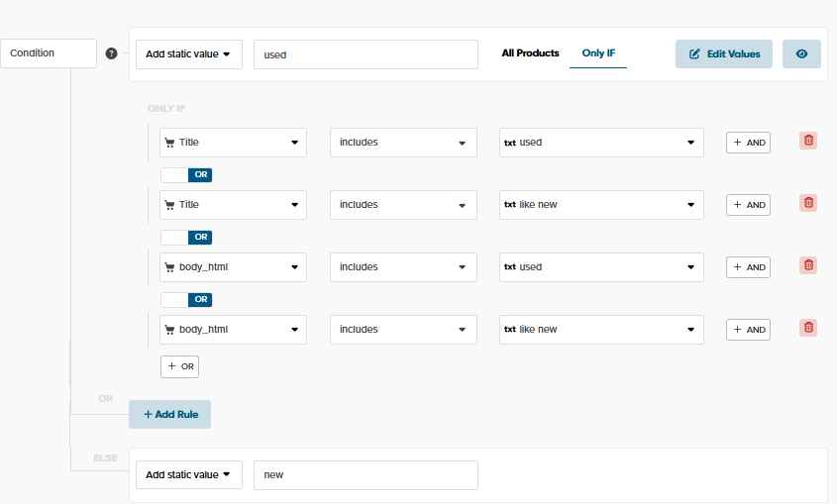This screenshot has height=504, width=837.
Task: Delete the body_html includes used rule
Action: pos(808,266)
